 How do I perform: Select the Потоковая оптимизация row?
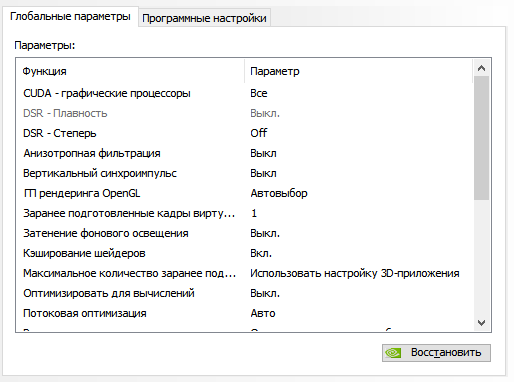click(x=244, y=313)
